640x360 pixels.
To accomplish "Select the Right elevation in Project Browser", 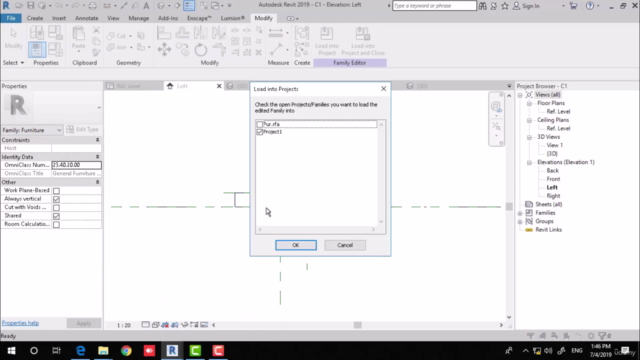I will point(553,196).
